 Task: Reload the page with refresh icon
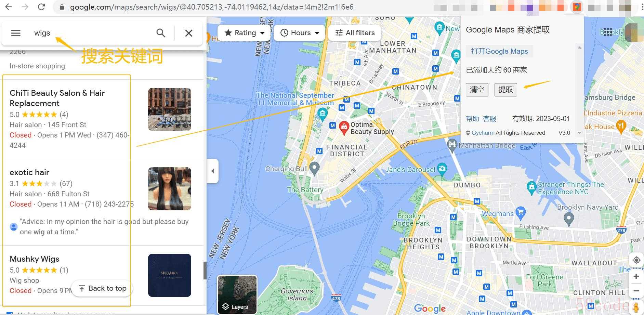pos(41,7)
